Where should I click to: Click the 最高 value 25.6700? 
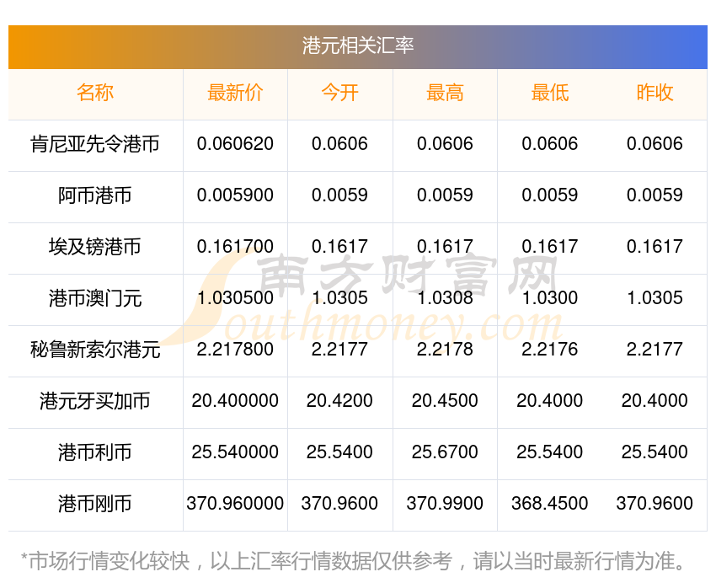click(x=445, y=452)
